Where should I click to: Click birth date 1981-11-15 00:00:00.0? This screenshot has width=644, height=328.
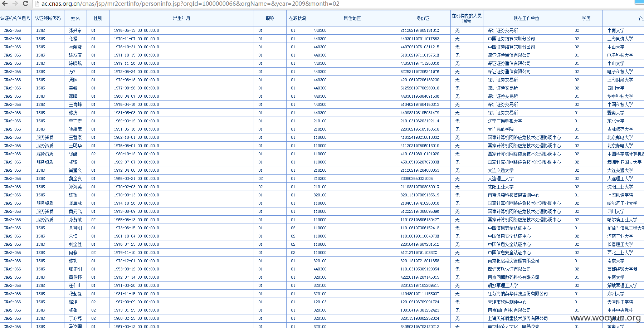coord(137,294)
